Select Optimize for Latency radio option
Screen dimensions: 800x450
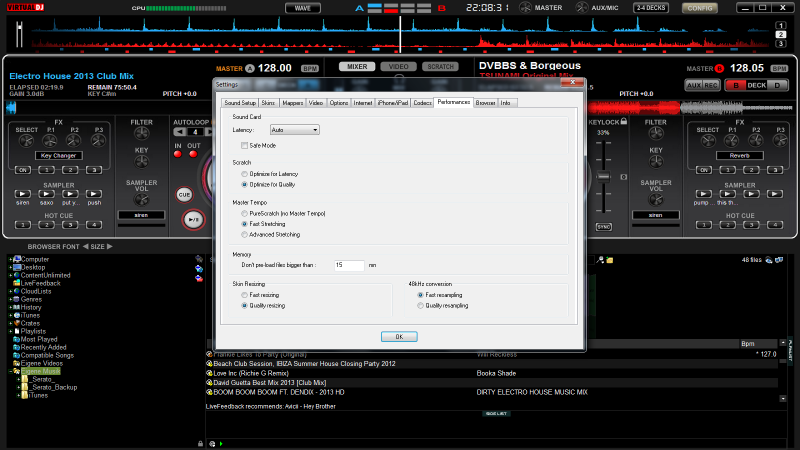244,174
